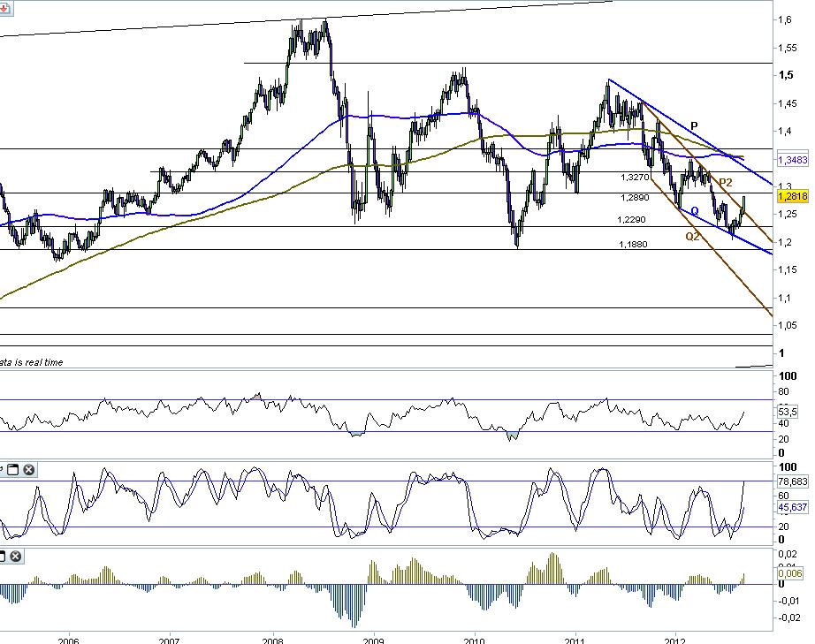The image size is (815, 644).
Task: Maximize the stochastic oscillator panel
Action: (12, 469)
